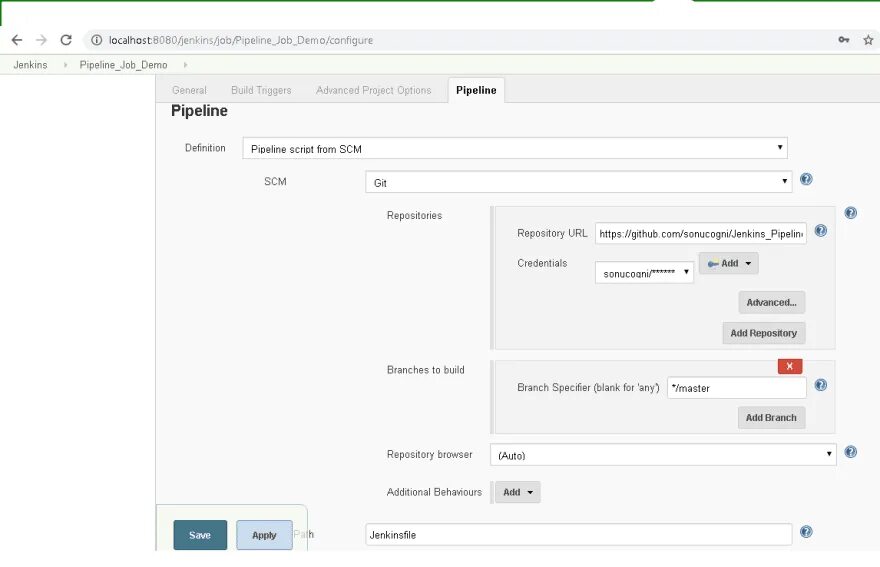Viewport: 880px width, 567px height.
Task: Go to Jenkins breadcrumb home link
Action: coord(30,65)
